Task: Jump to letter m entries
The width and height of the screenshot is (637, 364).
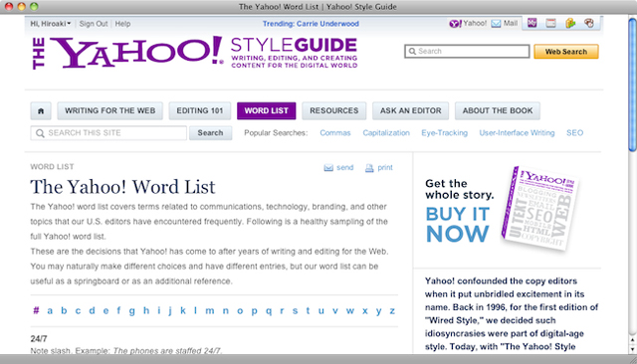Action: 210,311
